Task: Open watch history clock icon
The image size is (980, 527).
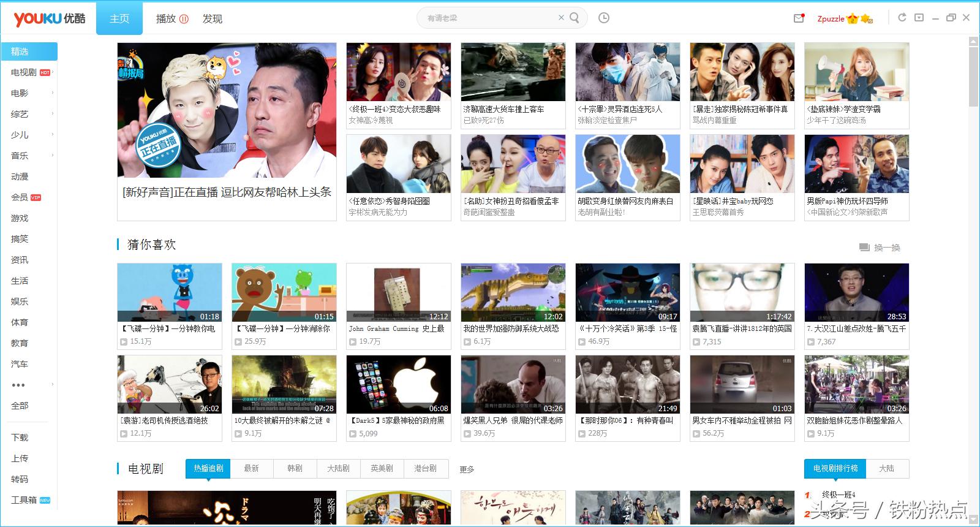Action: pos(604,18)
